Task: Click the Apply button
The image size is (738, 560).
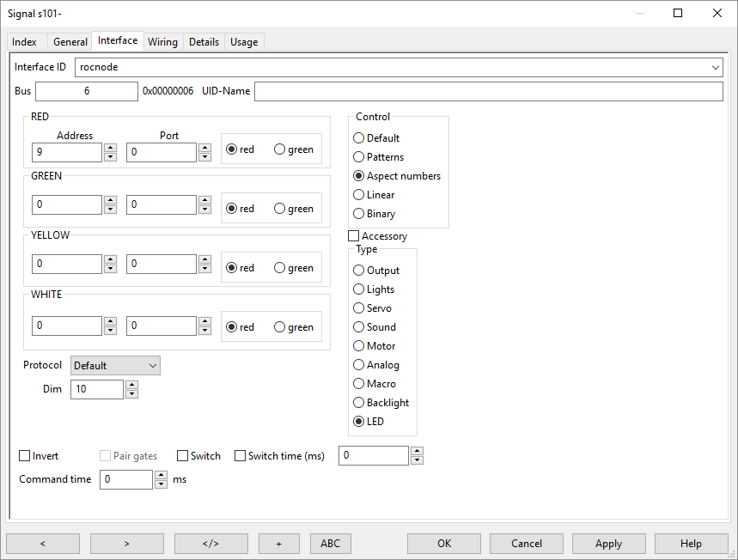Action: [609, 543]
